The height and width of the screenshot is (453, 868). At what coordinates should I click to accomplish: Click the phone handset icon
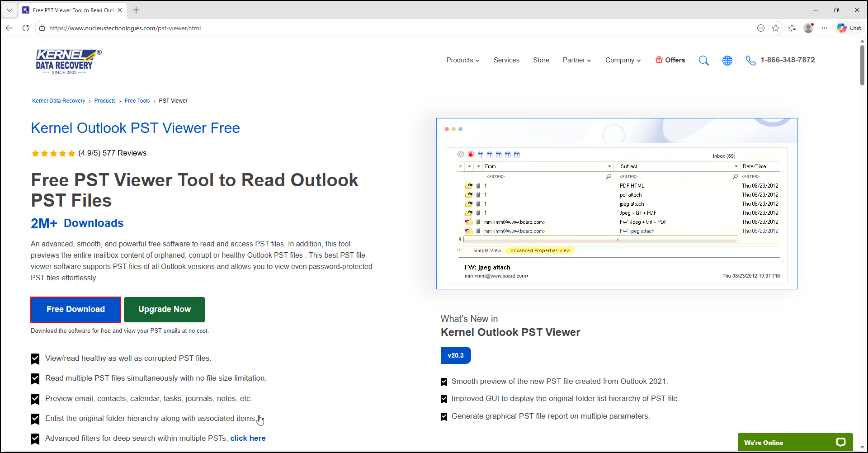pyautogui.click(x=750, y=61)
